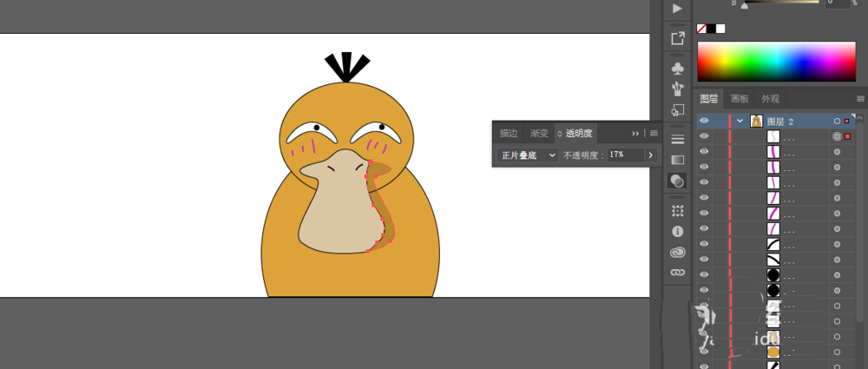Viewport: 868px width, 369px height.
Task: Click the target circle for 图层 2
Action: click(x=837, y=121)
